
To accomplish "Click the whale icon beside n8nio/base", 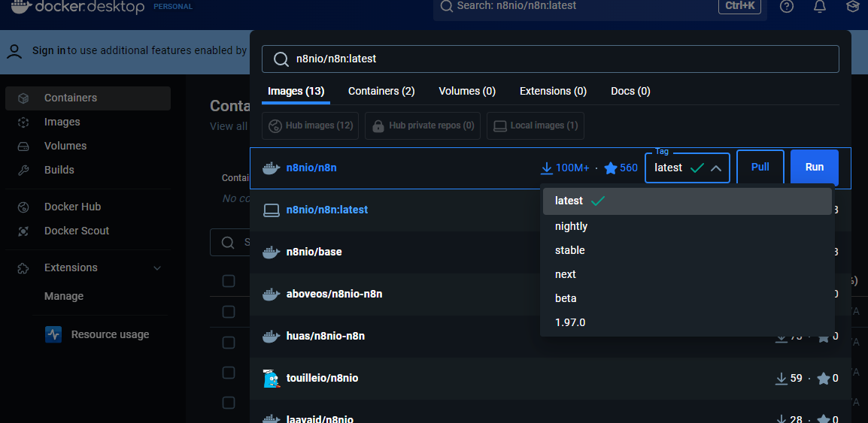I will pyautogui.click(x=271, y=252).
